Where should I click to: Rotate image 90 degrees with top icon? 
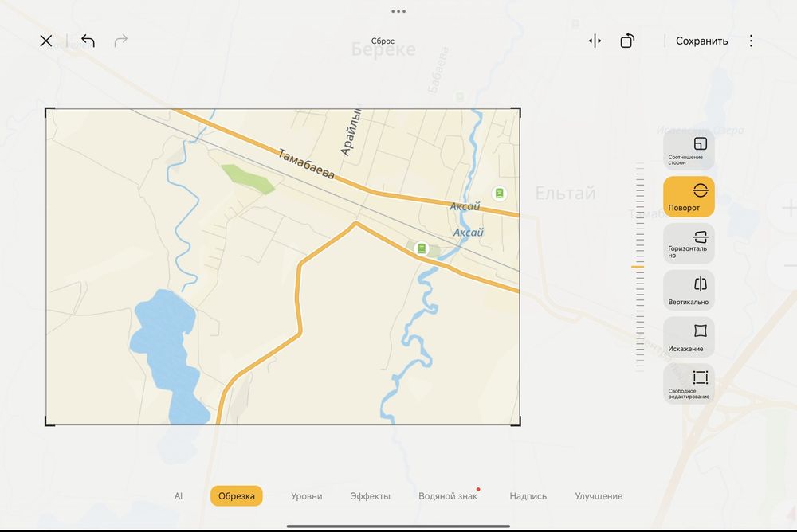(x=627, y=41)
